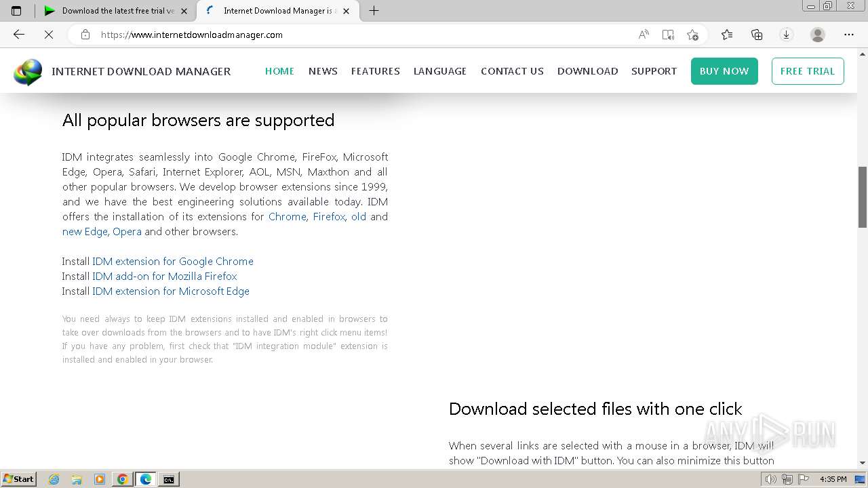This screenshot has height=488, width=868.
Task: Follow the old Edge link
Action: tap(359, 217)
